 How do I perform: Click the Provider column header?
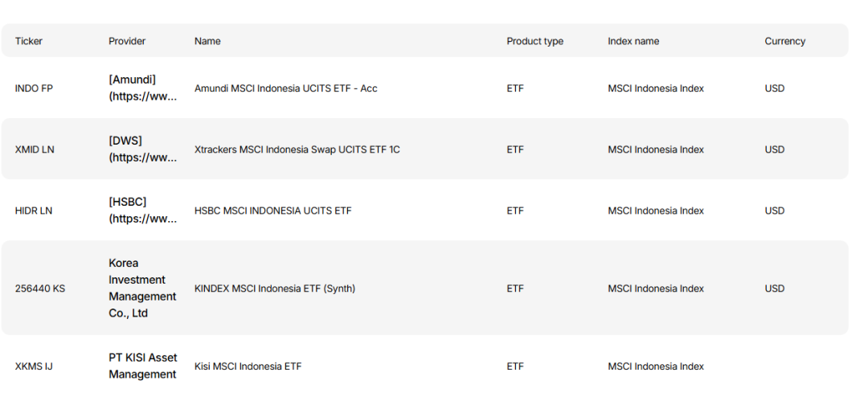click(127, 41)
